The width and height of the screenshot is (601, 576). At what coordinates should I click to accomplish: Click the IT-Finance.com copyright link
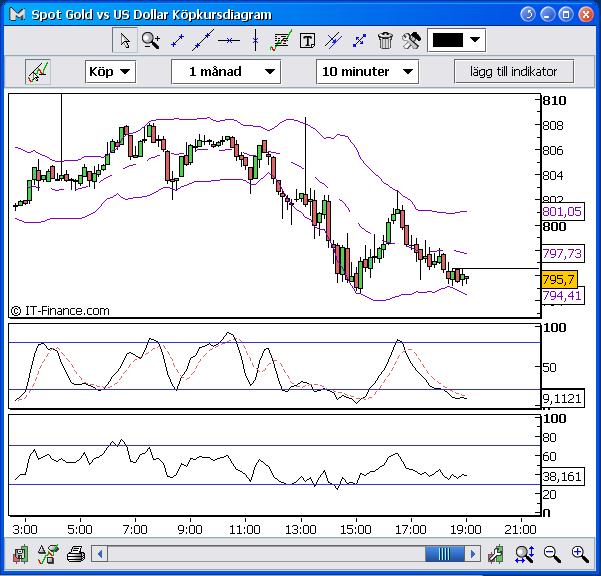[x=60, y=311]
